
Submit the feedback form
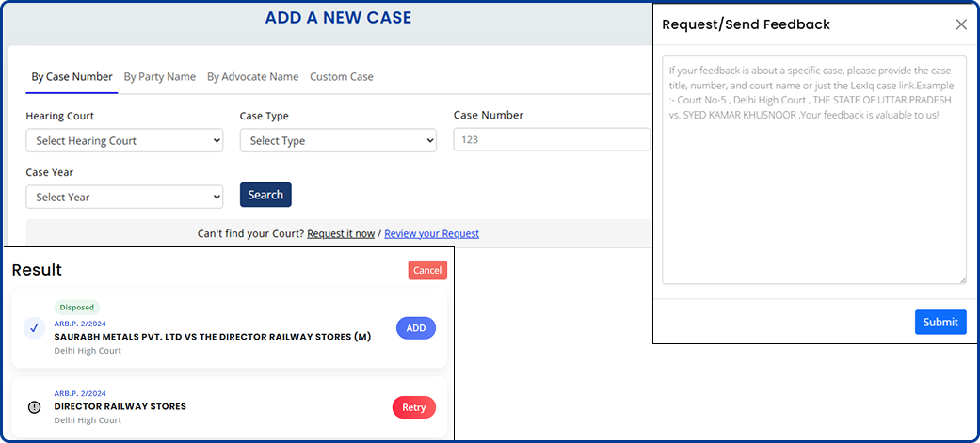click(x=940, y=322)
